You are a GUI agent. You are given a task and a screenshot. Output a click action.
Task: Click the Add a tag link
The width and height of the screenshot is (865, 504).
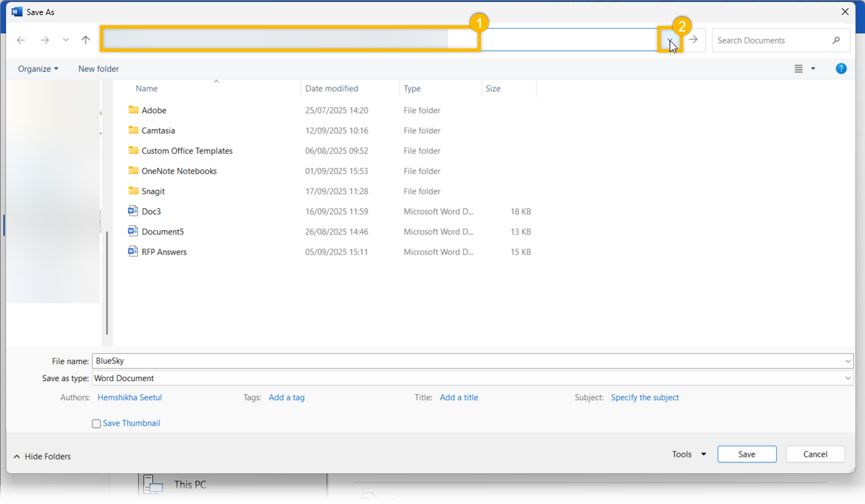[x=286, y=397]
